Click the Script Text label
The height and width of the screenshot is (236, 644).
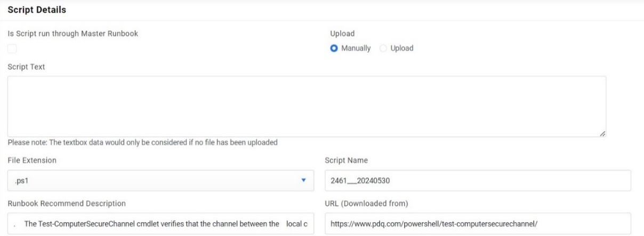click(x=26, y=67)
